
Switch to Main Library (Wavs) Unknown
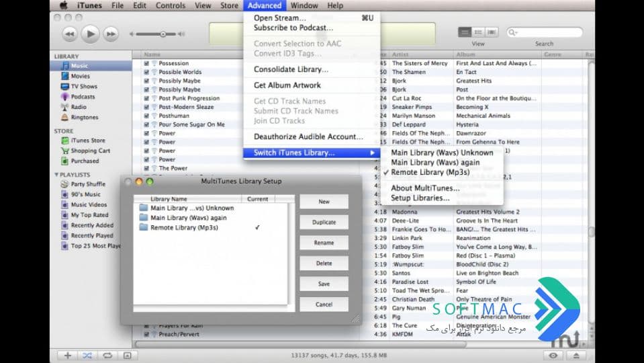(441, 153)
